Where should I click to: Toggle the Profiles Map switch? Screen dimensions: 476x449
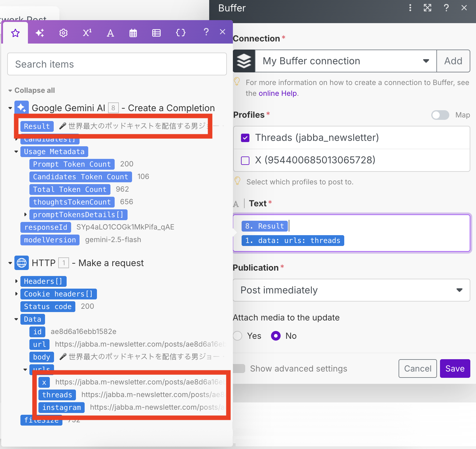(440, 115)
